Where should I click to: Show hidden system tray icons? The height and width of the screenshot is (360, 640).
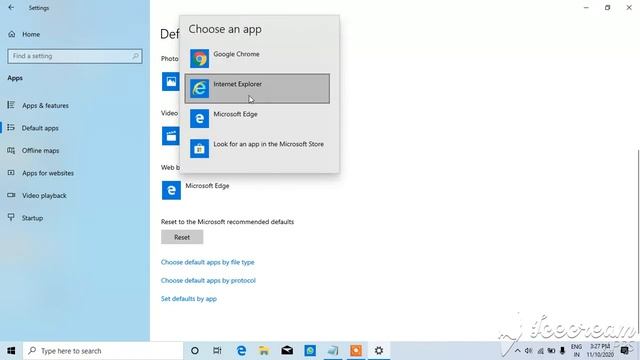[x=517, y=351]
